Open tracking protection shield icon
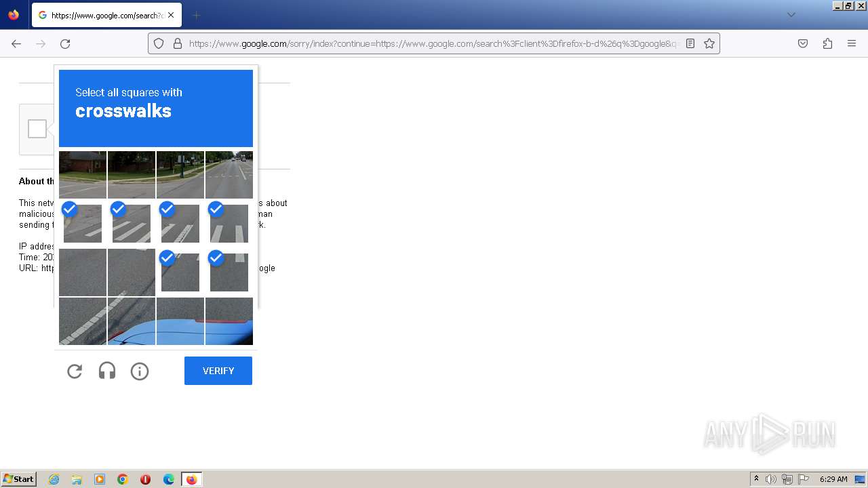The height and width of the screenshot is (488, 868). 159,43
